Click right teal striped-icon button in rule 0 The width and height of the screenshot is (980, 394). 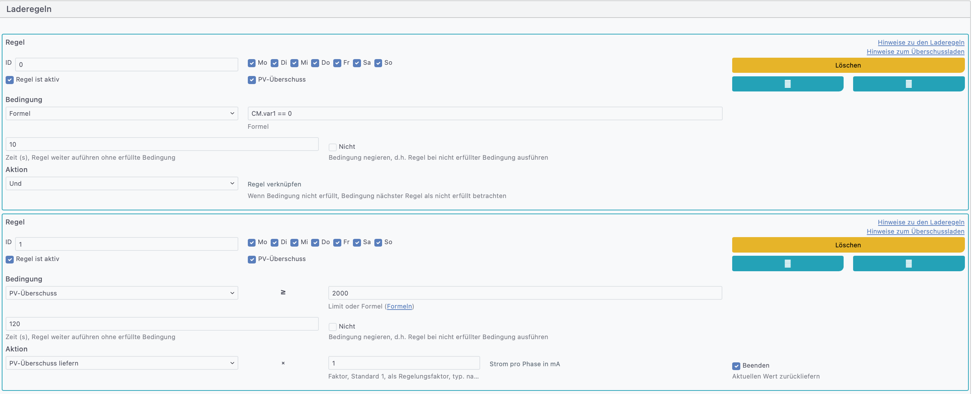pos(909,84)
